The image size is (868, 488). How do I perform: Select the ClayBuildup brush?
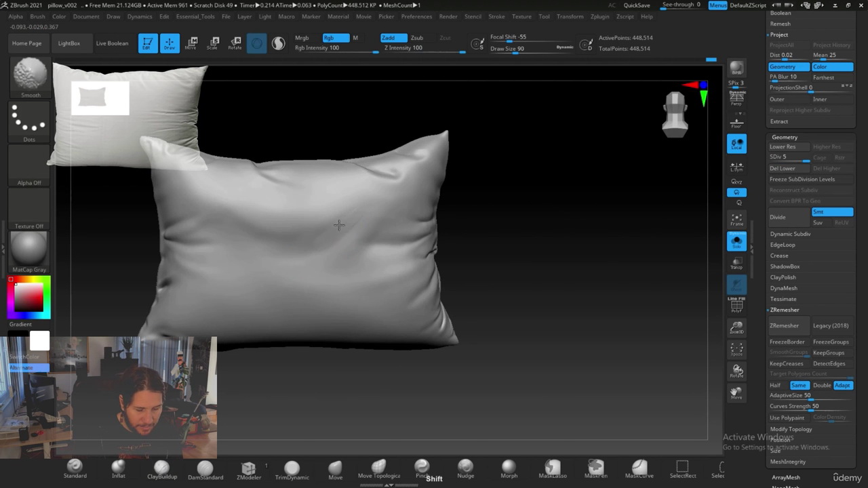coord(161,468)
